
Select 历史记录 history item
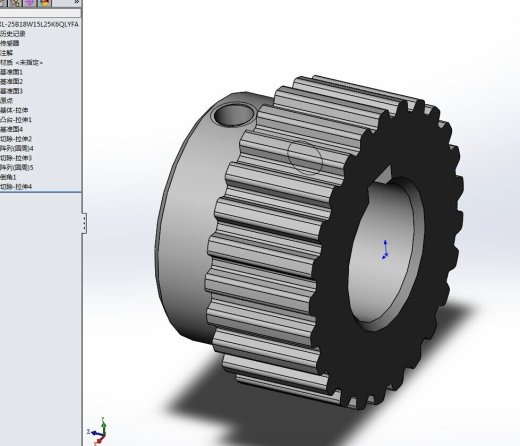(x=13, y=34)
